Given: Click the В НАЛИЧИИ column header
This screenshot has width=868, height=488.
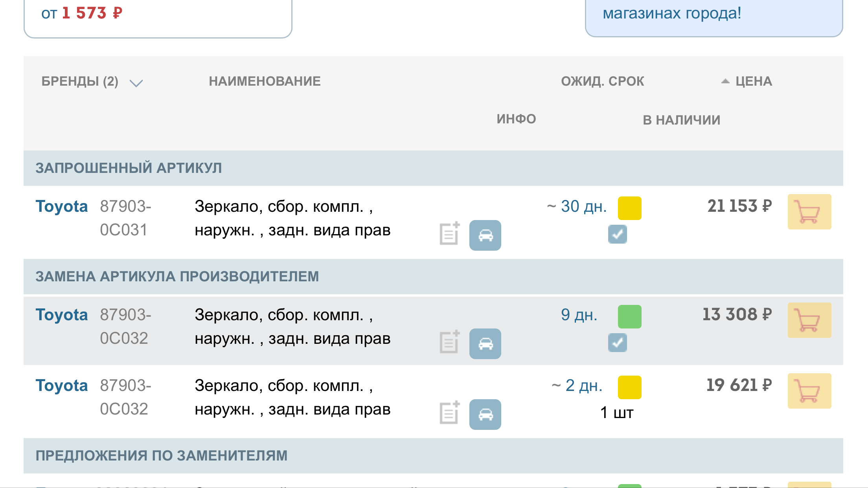Looking at the screenshot, I should coord(681,120).
